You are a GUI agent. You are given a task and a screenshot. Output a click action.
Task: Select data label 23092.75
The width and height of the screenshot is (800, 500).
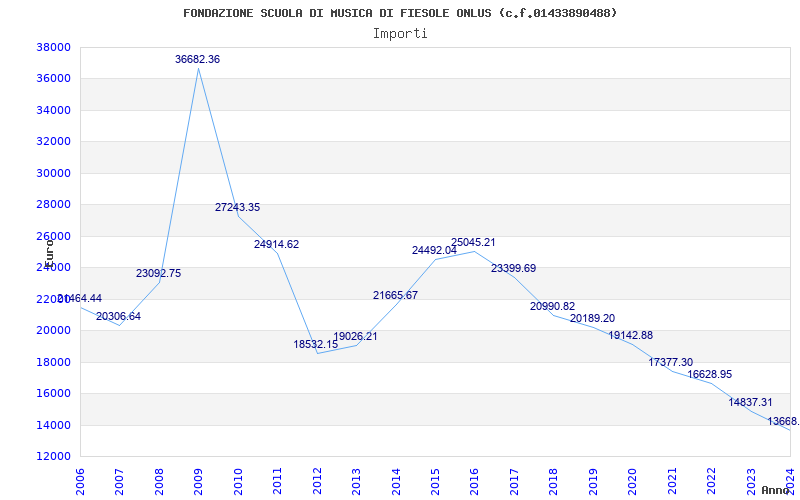point(158,273)
